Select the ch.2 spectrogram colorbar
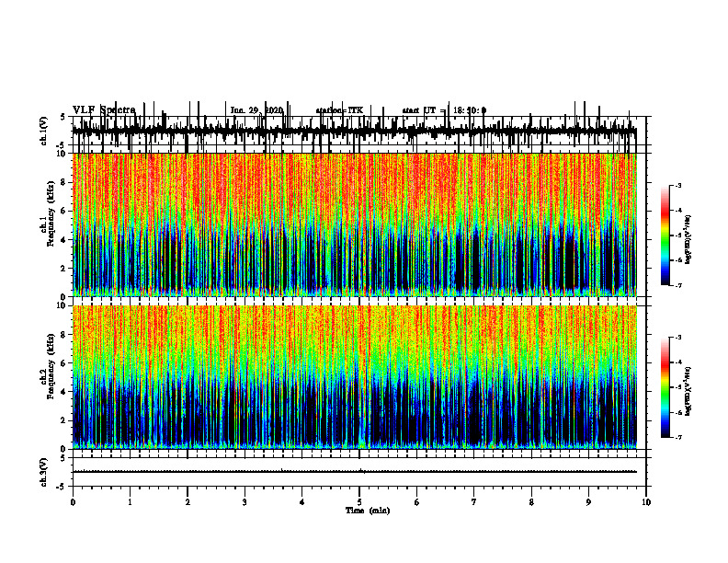 click(x=665, y=387)
